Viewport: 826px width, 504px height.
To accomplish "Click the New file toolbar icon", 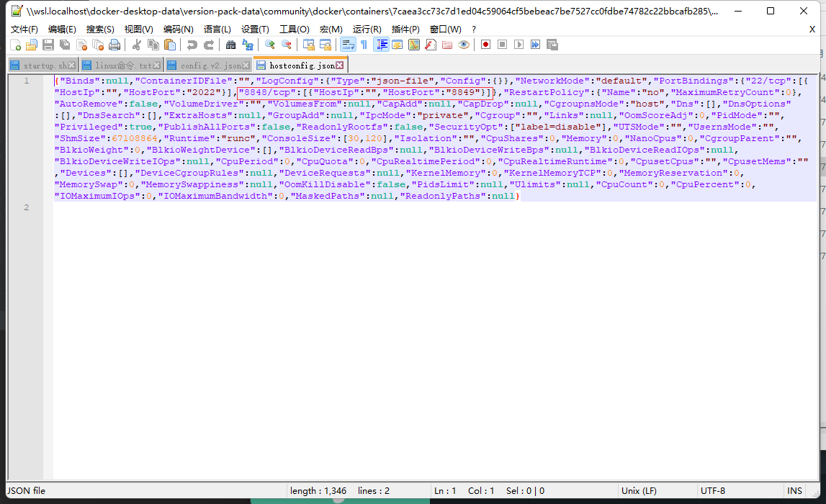I will tap(16, 45).
